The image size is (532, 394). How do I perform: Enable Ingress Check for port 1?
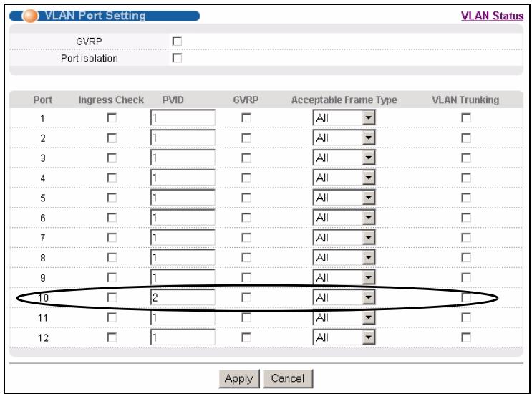tap(112, 118)
